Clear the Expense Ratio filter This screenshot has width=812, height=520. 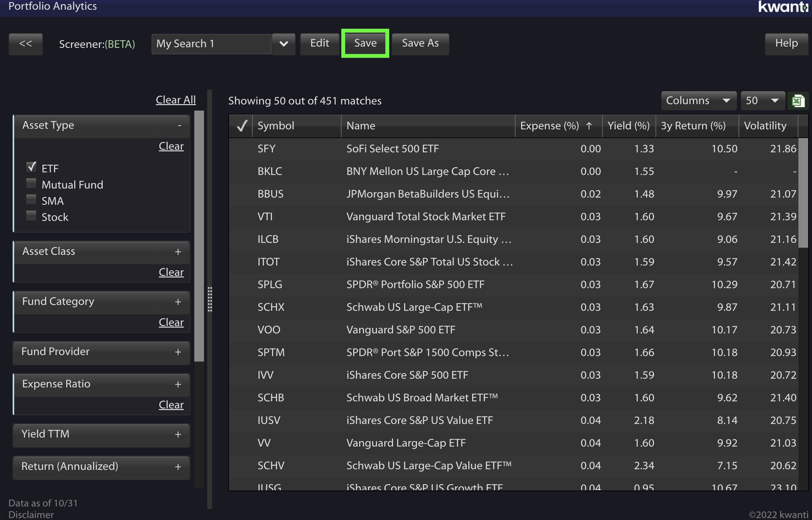tap(171, 405)
